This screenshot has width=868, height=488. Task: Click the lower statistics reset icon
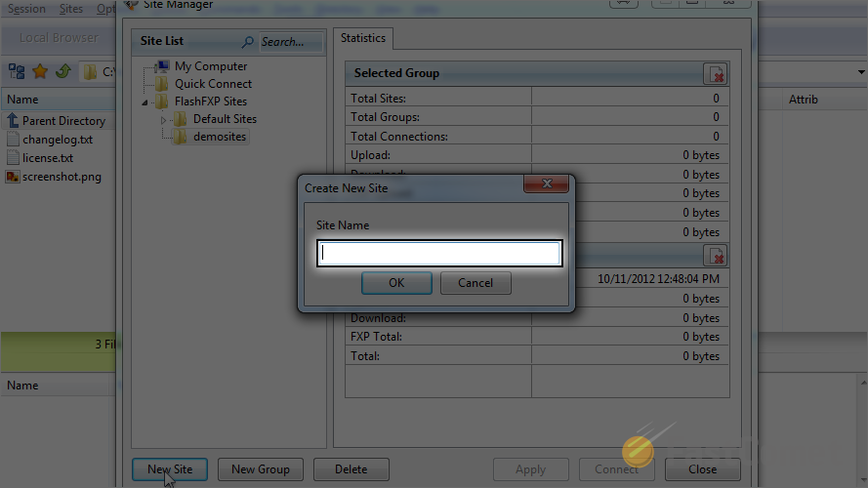[716, 256]
